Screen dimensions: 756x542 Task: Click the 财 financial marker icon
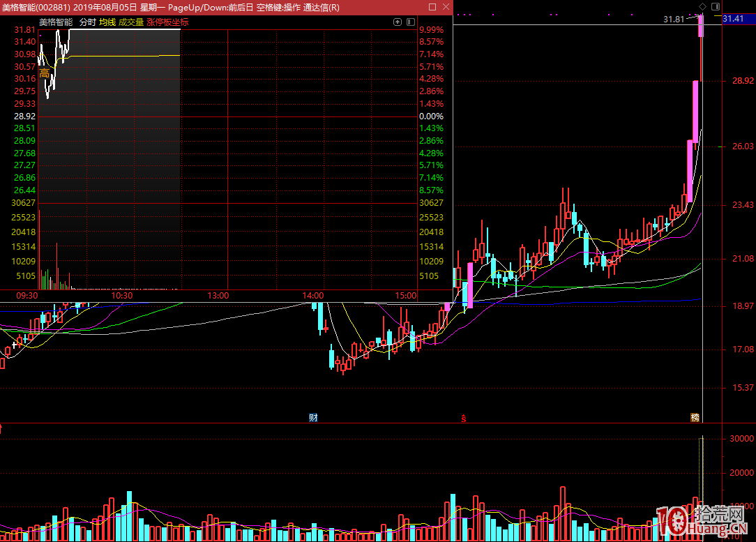[313, 418]
